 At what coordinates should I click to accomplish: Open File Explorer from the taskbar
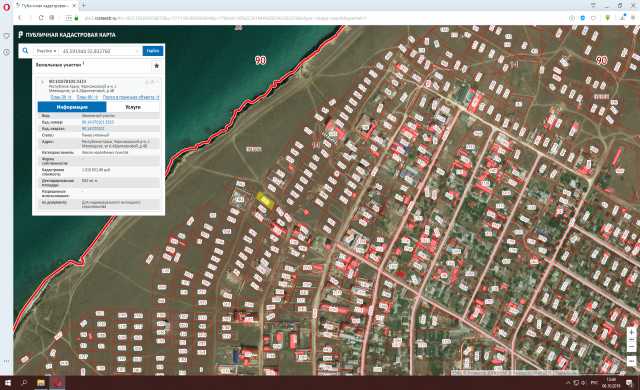point(41,383)
